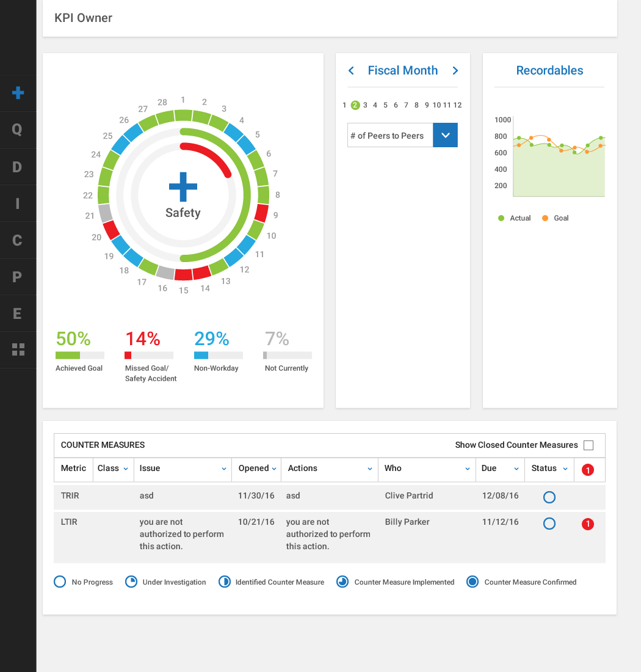Image resolution: width=641 pixels, height=672 pixels.
Task: Select fiscal month 12
Action: [457, 105]
